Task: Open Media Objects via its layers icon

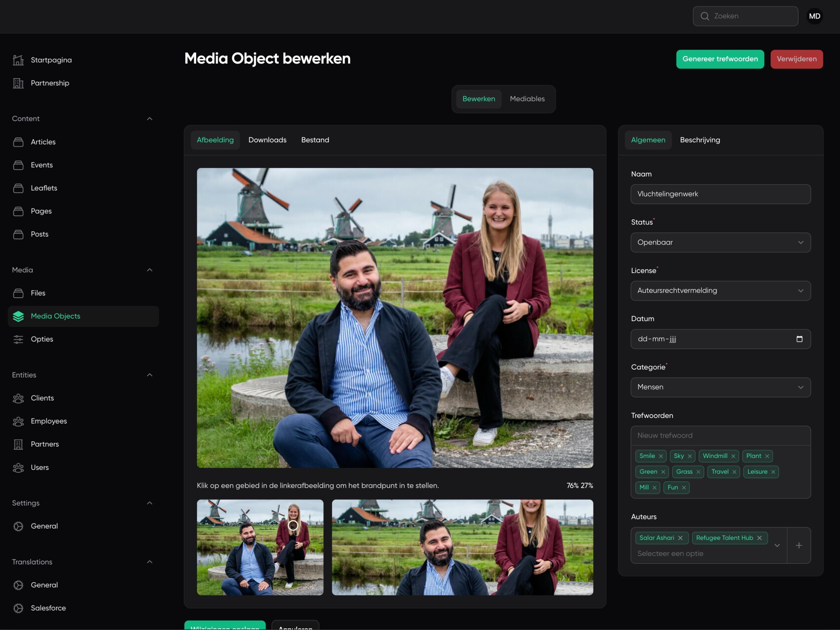Action: (18, 316)
